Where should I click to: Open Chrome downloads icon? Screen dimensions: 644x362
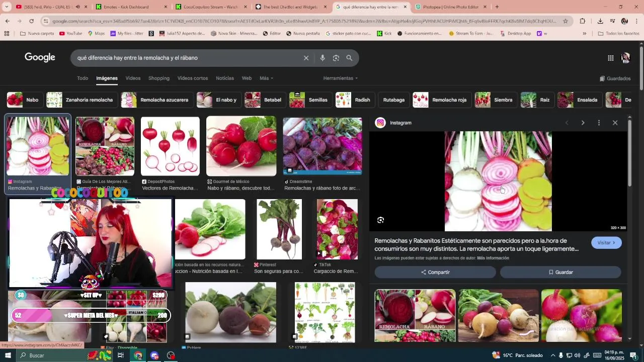(x=600, y=21)
